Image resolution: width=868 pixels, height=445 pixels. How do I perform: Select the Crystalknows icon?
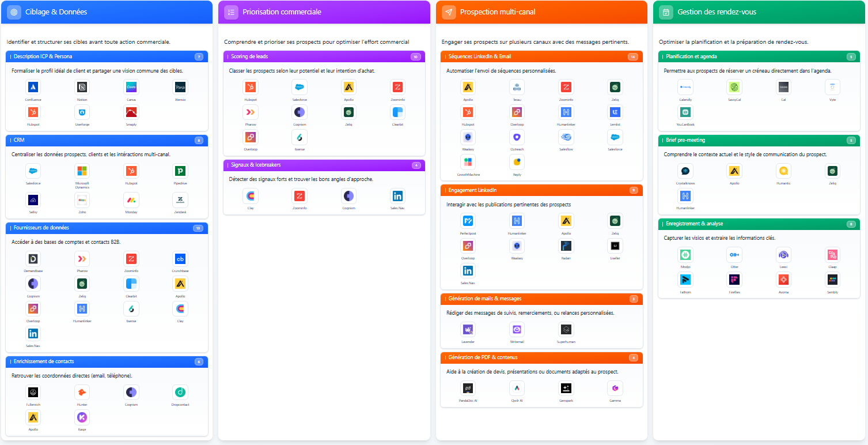(x=685, y=171)
